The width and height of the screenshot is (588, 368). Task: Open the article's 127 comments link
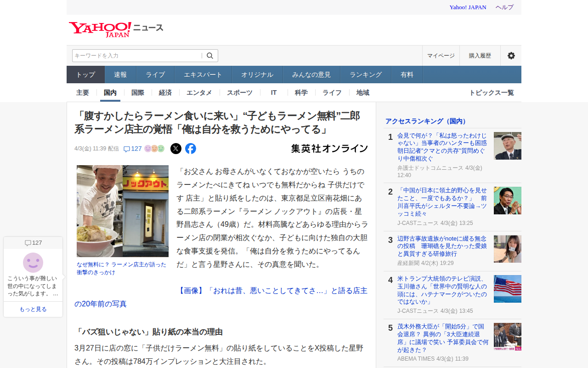click(133, 149)
